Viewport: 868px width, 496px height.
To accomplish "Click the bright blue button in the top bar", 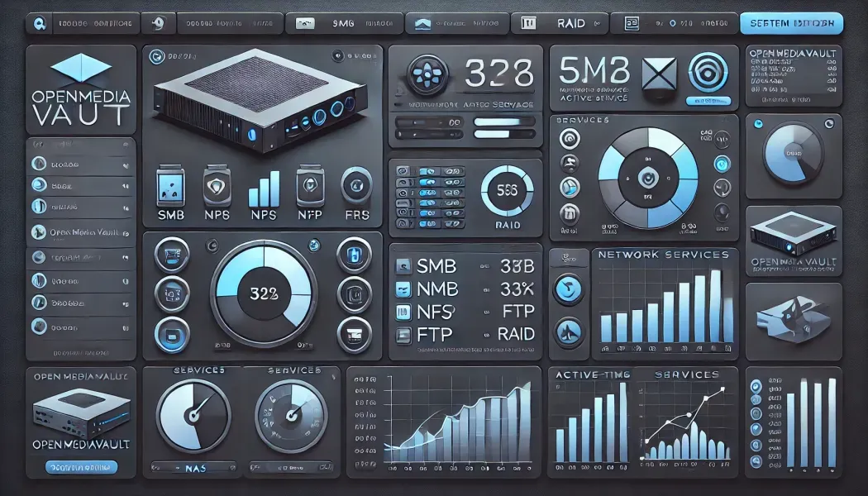I will tap(792, 24).
